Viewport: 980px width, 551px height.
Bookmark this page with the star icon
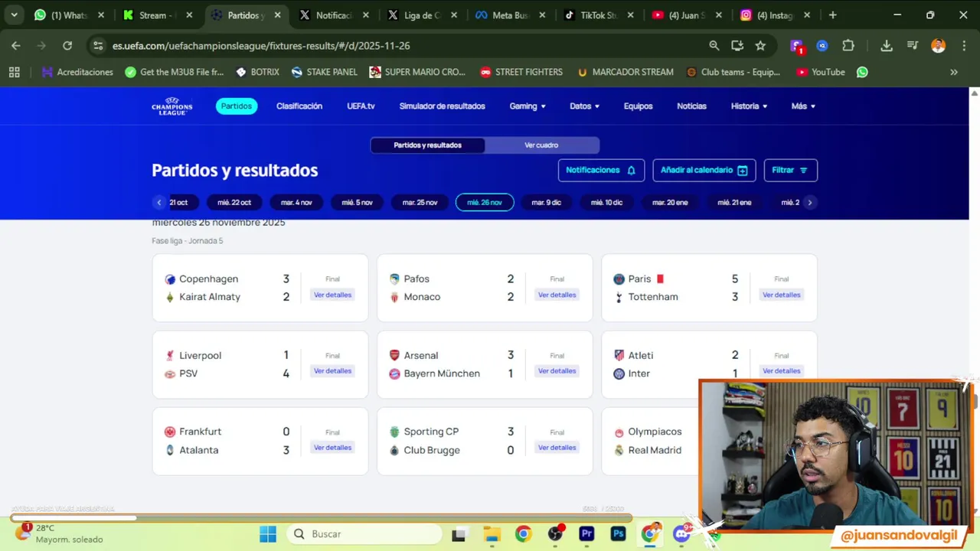click(760, 46)
